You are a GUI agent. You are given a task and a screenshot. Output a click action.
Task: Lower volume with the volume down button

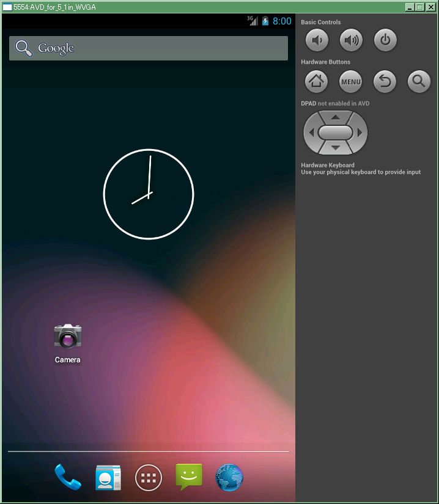tap(317, 40)
